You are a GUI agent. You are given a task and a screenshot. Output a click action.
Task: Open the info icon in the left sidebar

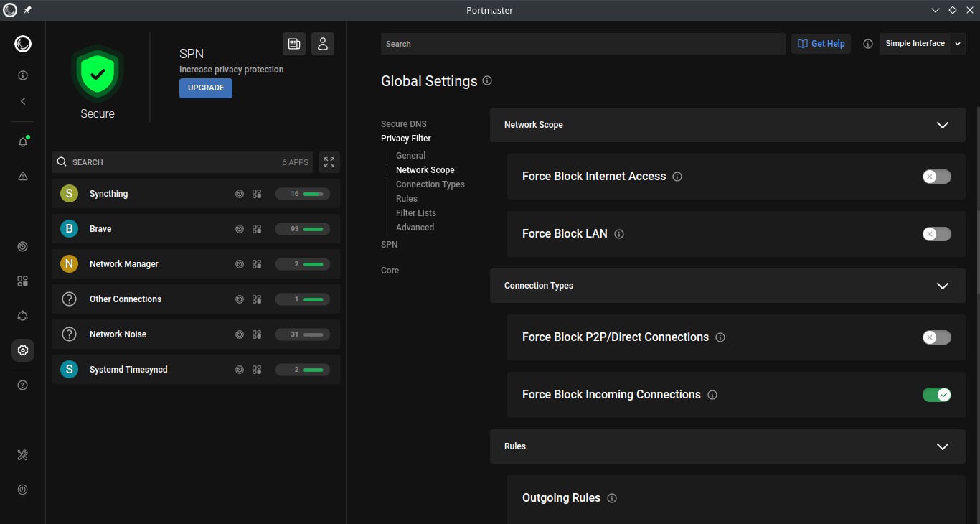tap(23, 75)
